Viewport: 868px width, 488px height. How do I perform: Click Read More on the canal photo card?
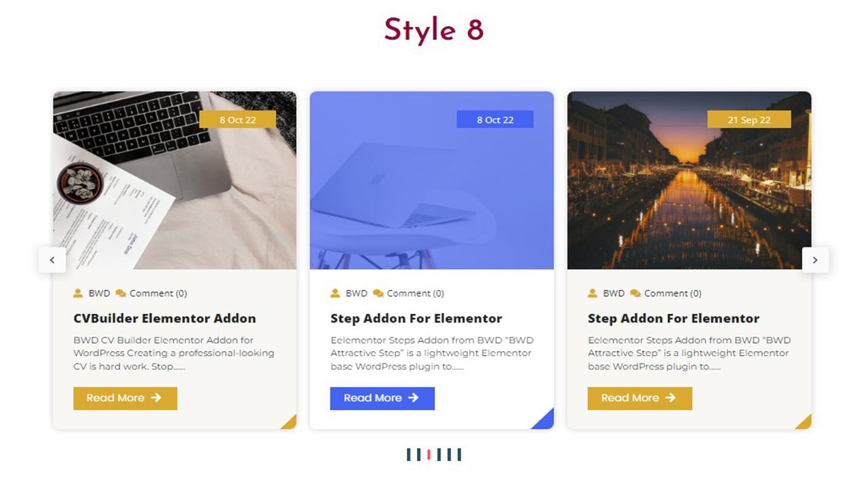tap(639, 399)
